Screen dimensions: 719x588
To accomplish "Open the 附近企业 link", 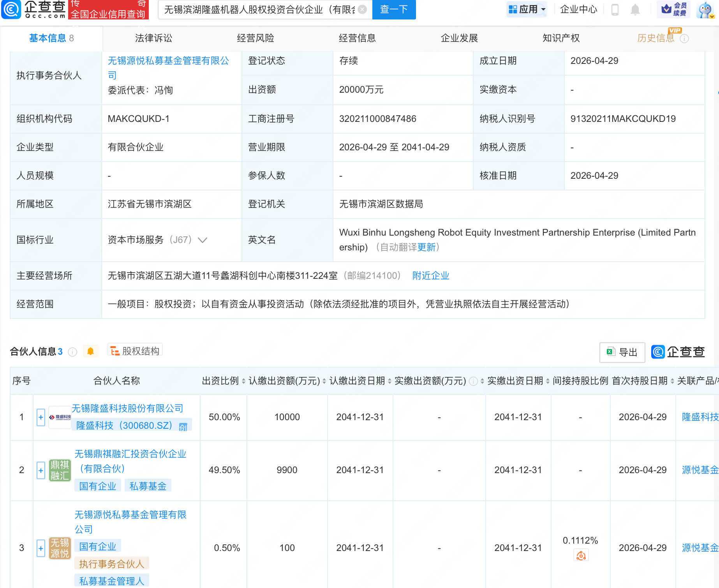I will [x=430, y=276].
